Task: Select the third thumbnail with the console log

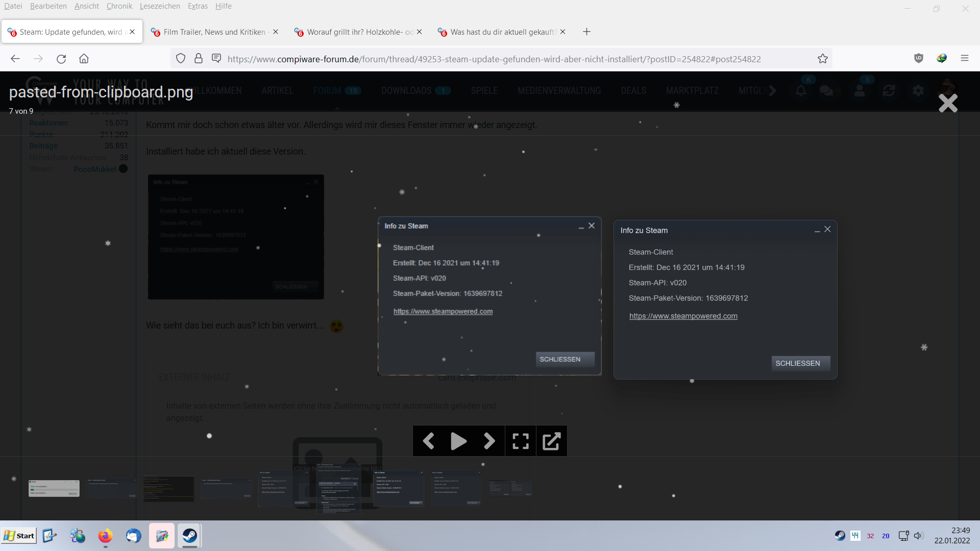Action: 168,489
